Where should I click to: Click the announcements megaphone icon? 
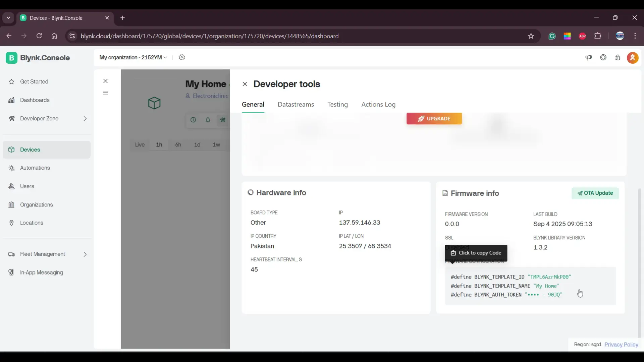click(589, 58)
